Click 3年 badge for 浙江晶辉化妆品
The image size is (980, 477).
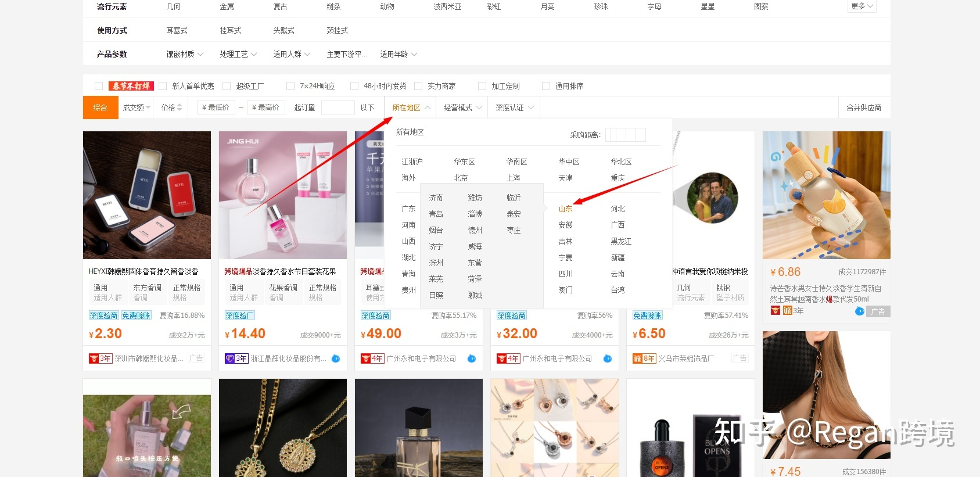point(236,358)
